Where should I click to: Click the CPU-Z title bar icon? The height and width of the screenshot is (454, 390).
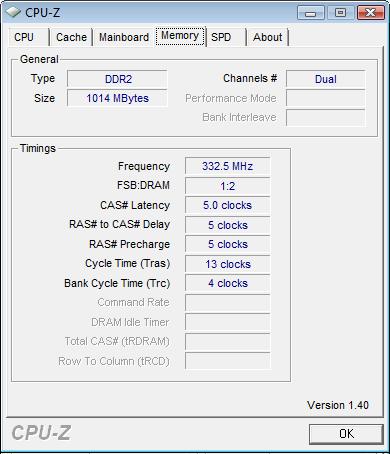13,13
